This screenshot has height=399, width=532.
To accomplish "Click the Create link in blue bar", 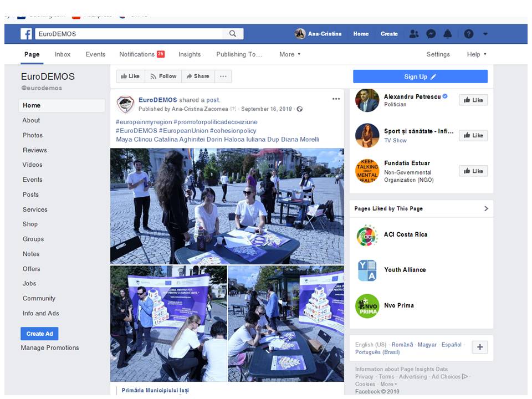I will click(x=389, y=34).
